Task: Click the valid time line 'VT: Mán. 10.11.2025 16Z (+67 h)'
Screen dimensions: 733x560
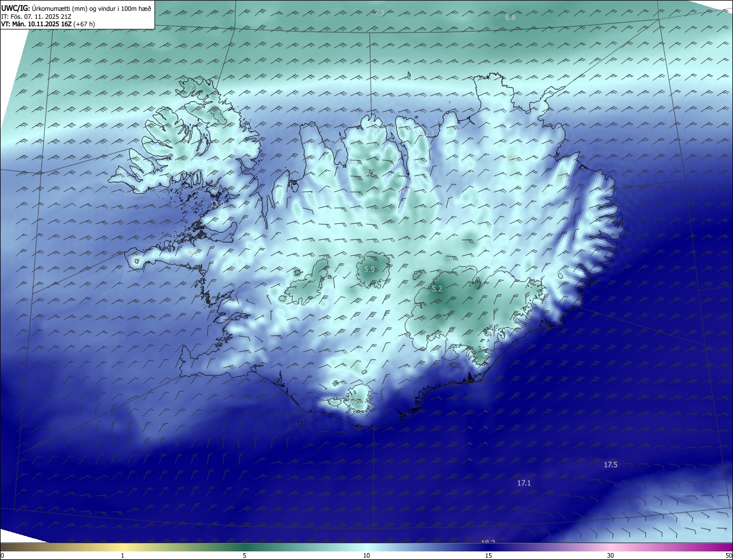Action: [48, 24]
